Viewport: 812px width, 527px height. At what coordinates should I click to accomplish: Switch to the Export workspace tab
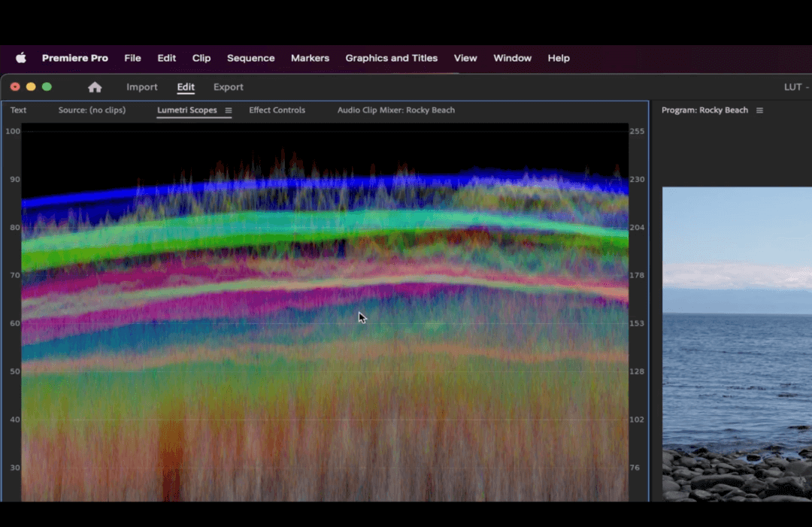pyautogui.click(x=228, y=86)
